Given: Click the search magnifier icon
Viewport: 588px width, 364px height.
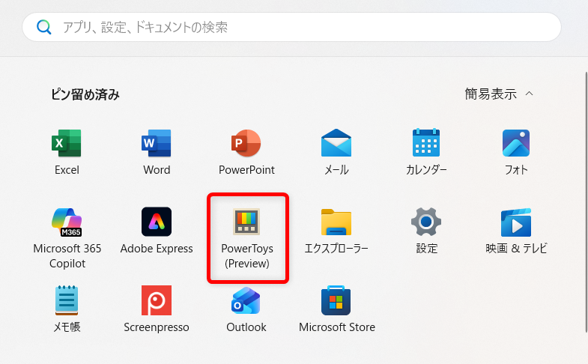Looking at the screenshot, I should pos(44,27).
